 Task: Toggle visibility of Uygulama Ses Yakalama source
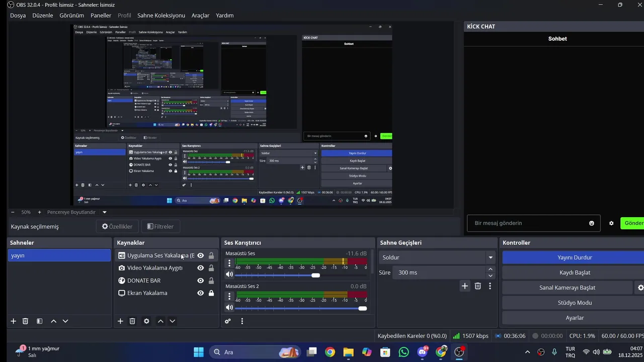[x=200, y=255]
